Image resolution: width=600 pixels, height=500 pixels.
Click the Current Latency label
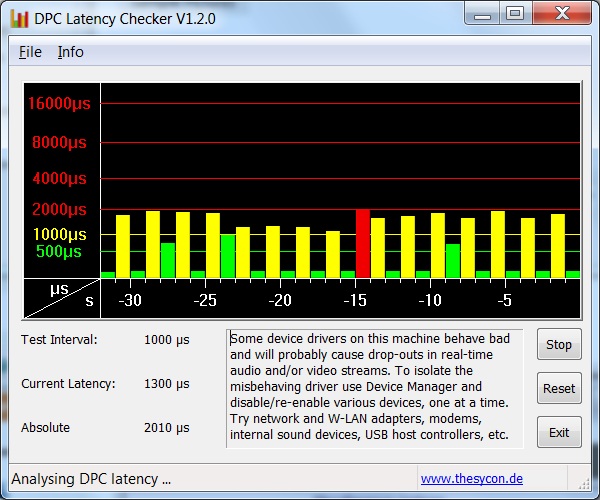(x=68, y=383)
